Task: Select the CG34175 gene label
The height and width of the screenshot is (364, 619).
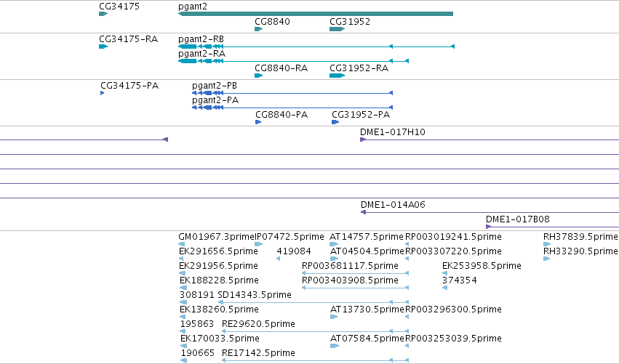Action: tap(119, 7)
